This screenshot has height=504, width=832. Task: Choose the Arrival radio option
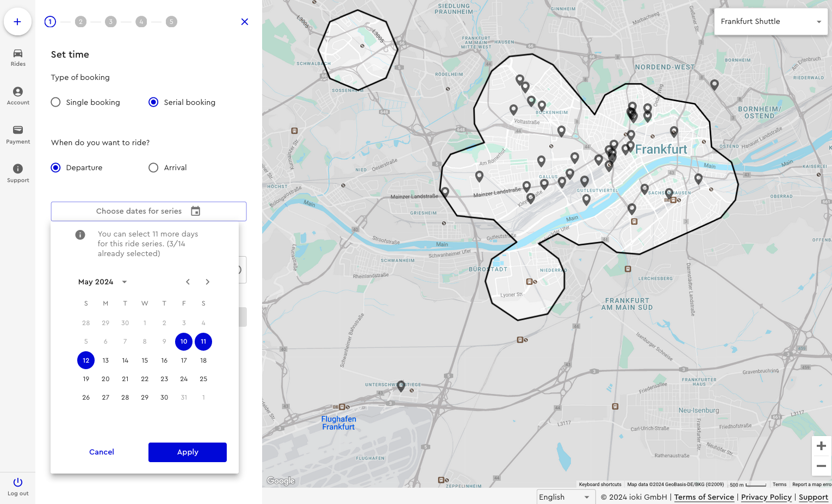click(153, 167)
